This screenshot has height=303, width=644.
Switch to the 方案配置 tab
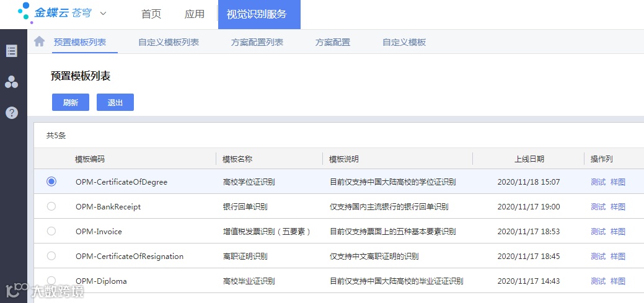coord(333,42)
